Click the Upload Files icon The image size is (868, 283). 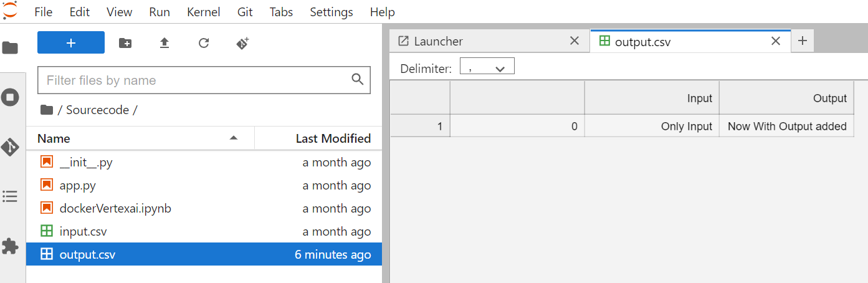(165, 43)
